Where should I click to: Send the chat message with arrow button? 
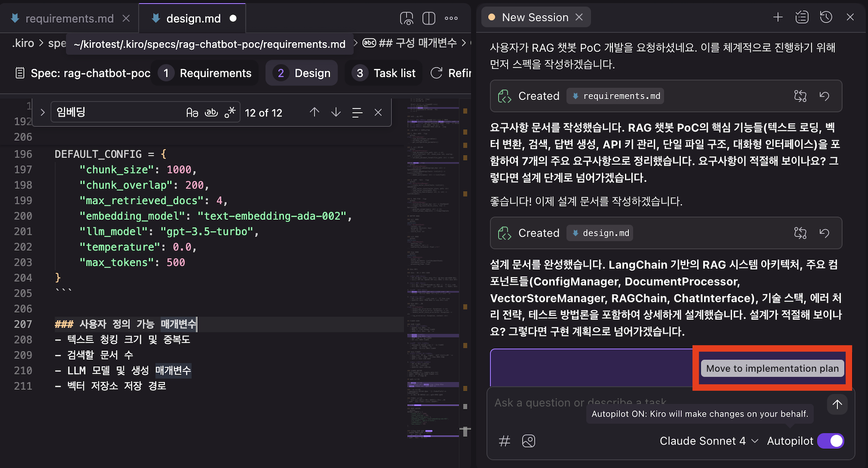[837, 404]
